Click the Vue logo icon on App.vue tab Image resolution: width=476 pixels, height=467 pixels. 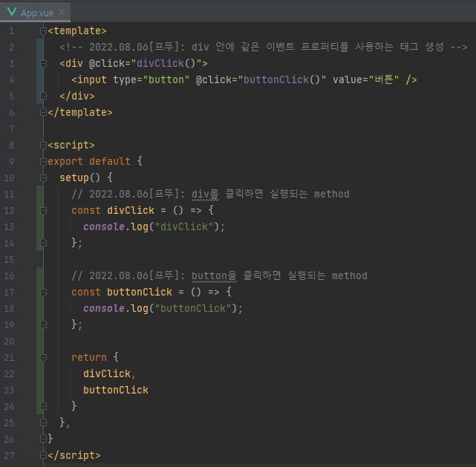[x=12, y=12]
